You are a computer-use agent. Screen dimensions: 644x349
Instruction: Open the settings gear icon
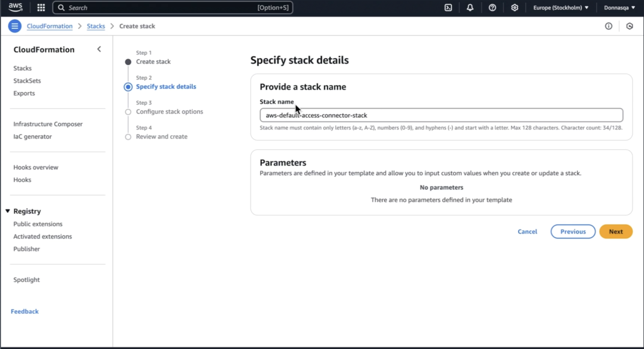point(515,7)
